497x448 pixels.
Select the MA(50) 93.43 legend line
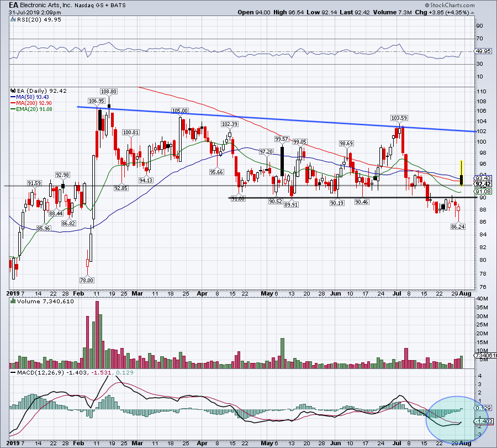tap(29, 97)
